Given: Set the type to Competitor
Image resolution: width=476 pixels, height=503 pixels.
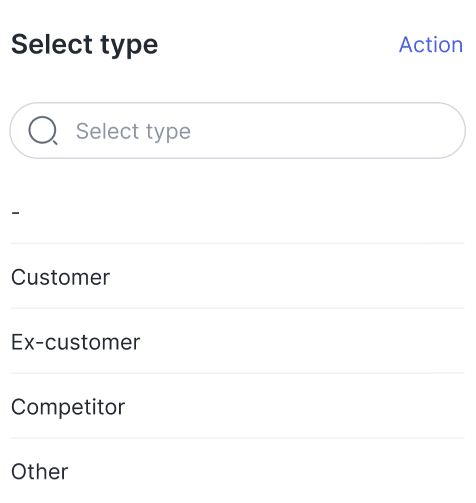Looking at the screenshot, I should click(x=238, y=406).
